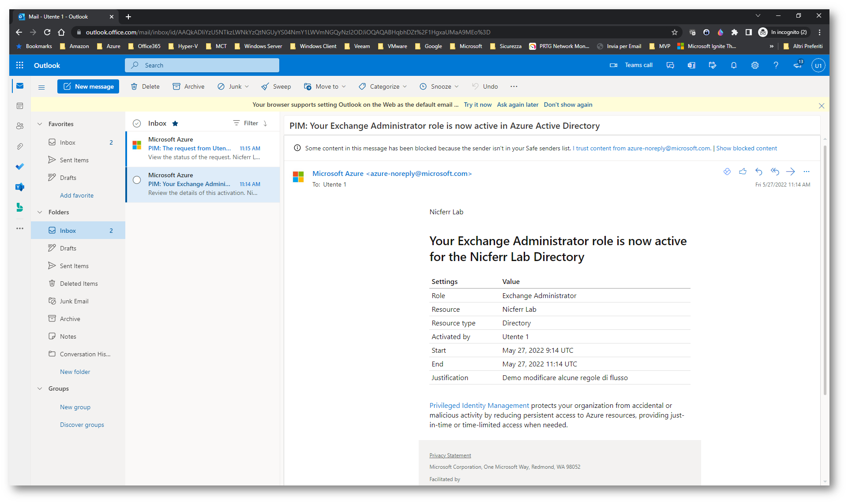Click the Try it now link
Image resolution: width=848 pixels, height=504 pixels.
pyautogui.click(x=477, y=105)
